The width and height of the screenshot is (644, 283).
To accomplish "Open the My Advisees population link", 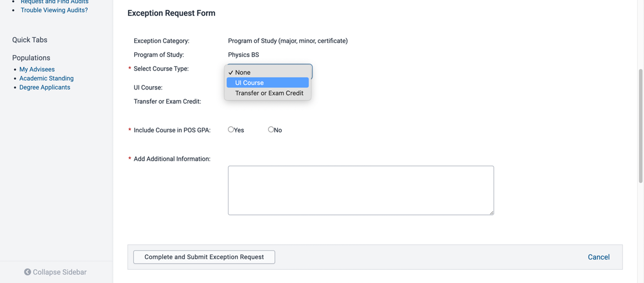I will pos(37,69).
